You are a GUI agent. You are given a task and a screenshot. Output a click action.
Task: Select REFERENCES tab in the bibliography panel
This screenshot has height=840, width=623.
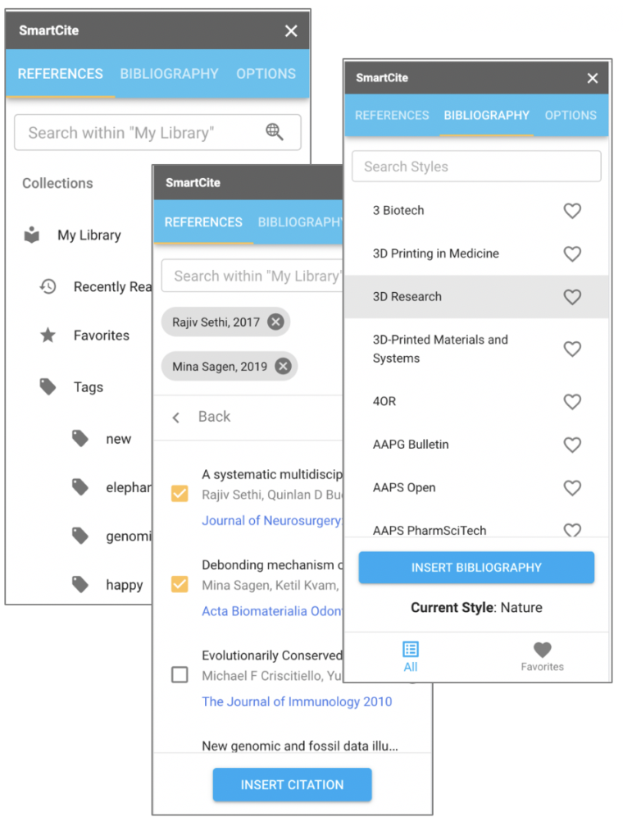click(393, 115)
